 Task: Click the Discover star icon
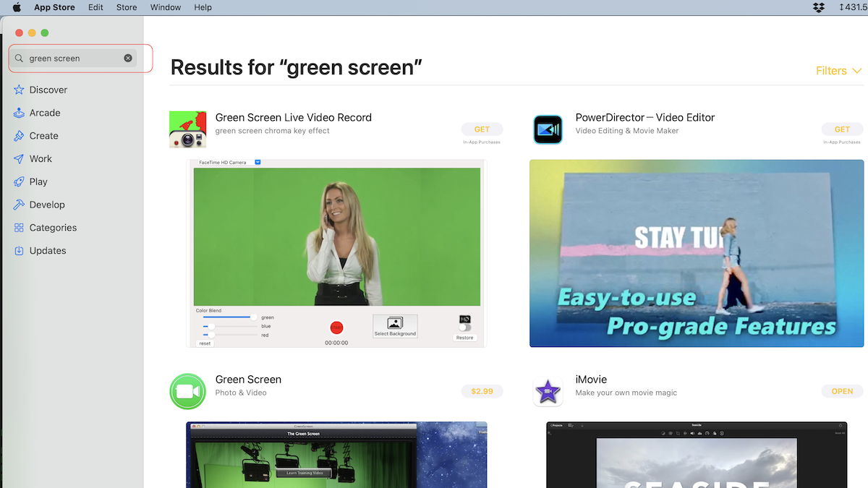tap(19, 90)
